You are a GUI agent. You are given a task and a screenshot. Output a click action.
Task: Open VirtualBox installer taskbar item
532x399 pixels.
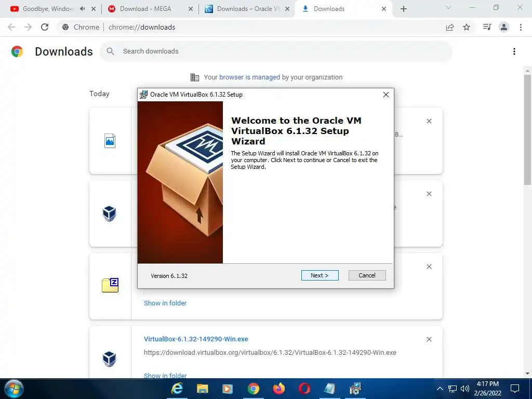(355, 389)
